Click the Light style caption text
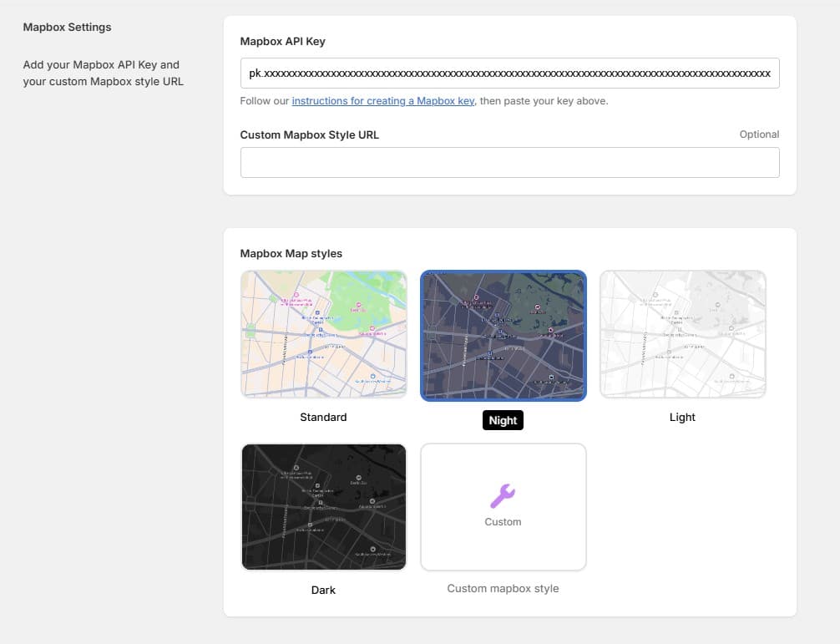Screen dimensions: 840x644 682,417
